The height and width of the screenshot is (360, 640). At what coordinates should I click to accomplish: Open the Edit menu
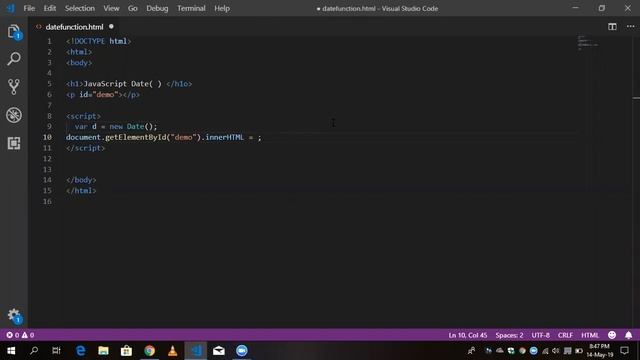(x=49, y=8)
